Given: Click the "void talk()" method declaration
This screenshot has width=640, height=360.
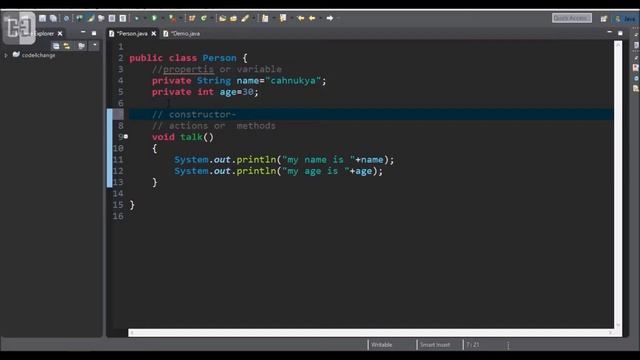Looking at the screenshot, I should 182,137.
